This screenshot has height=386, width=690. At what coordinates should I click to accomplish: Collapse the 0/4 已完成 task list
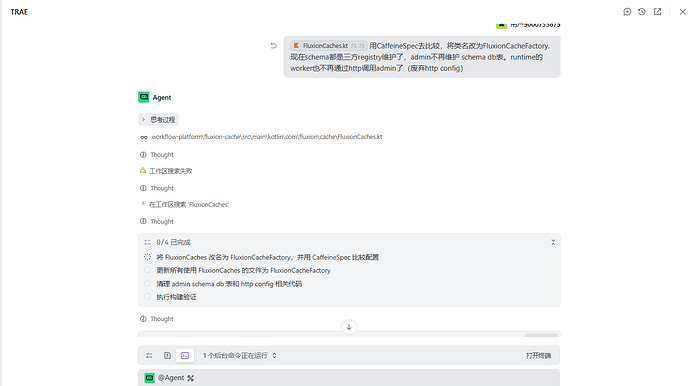[x=553, y=243]
